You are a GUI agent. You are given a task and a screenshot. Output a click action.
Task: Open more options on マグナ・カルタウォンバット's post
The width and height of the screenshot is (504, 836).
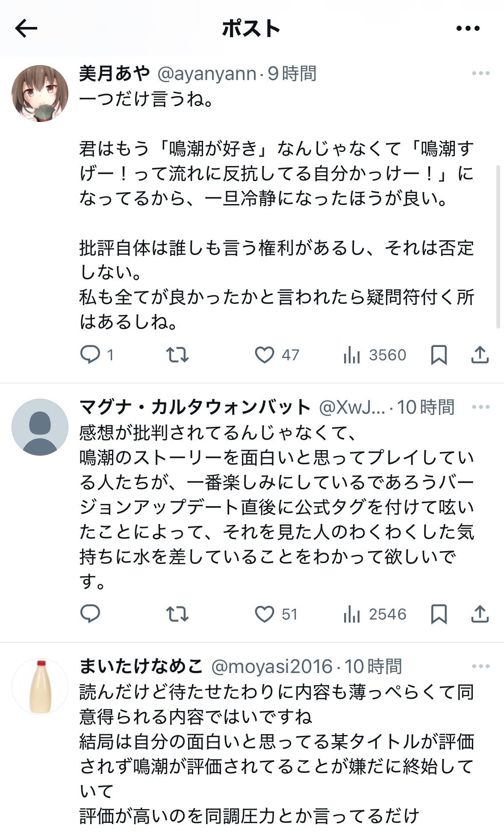pos(480,407)
